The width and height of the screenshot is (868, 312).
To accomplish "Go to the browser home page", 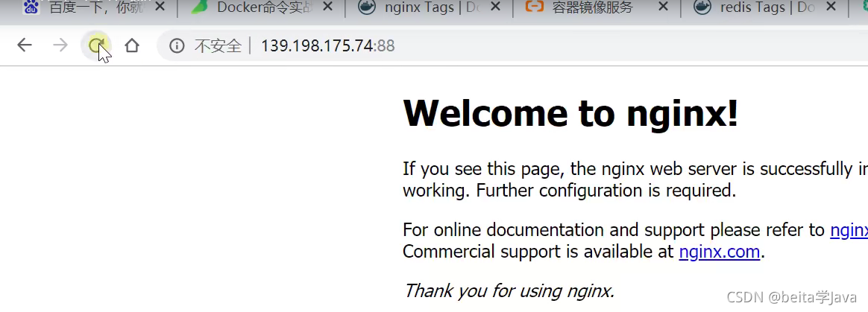I will 132,45.
